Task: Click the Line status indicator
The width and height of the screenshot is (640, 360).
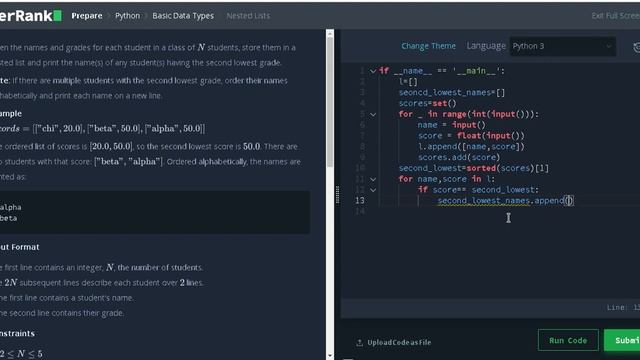Action: pos(623,307)
